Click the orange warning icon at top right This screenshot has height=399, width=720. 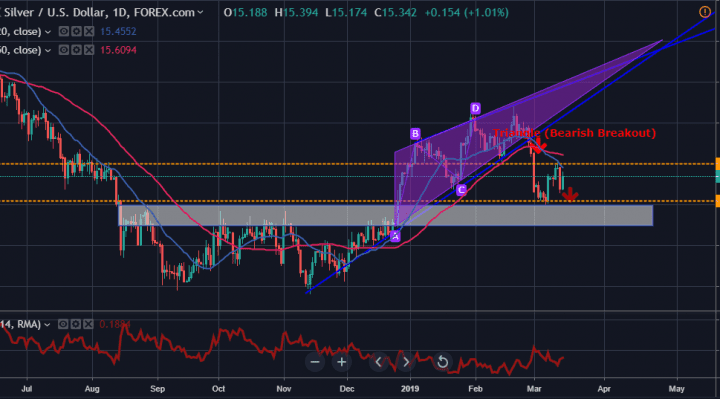pyautogui.click(x=705, y=12)
